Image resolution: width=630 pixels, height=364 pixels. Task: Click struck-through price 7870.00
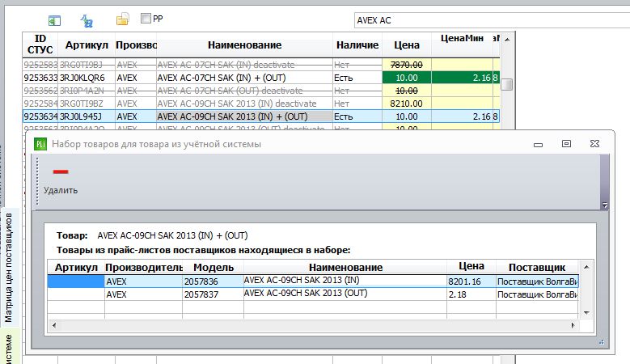(406, 65)
